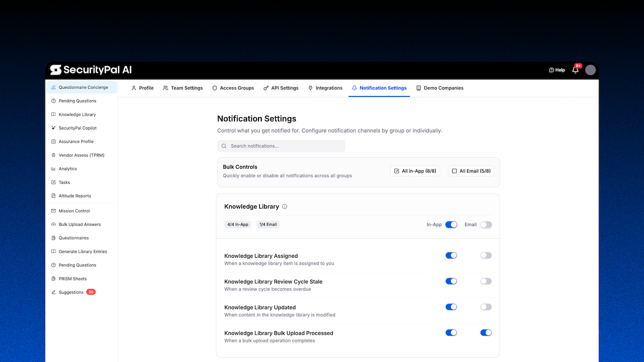644x362 pixels.
Task: Toggle In-App for Knowledge Library Updated
Action: (451, 307)
